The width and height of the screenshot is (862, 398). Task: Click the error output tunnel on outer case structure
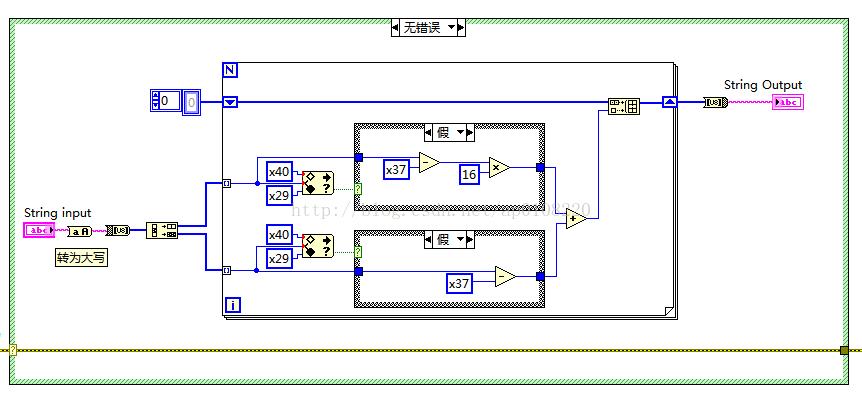click(844, 350)
